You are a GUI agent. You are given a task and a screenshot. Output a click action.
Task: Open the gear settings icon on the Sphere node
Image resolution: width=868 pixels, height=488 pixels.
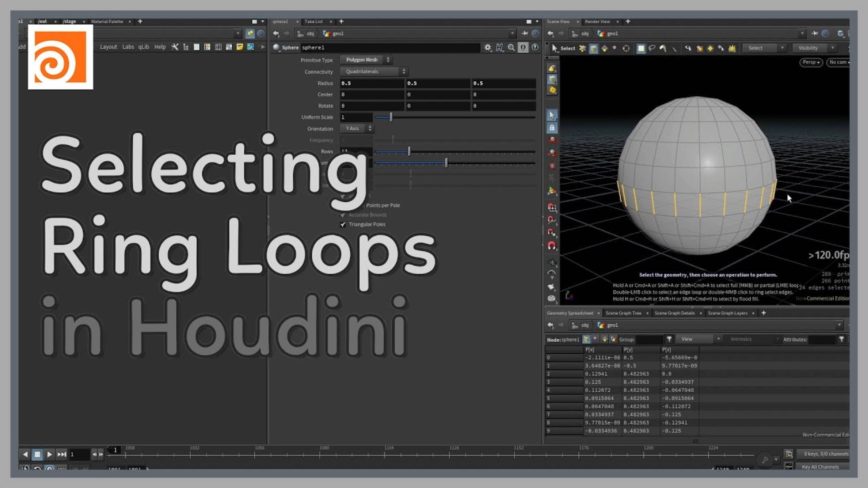point(488,47)
